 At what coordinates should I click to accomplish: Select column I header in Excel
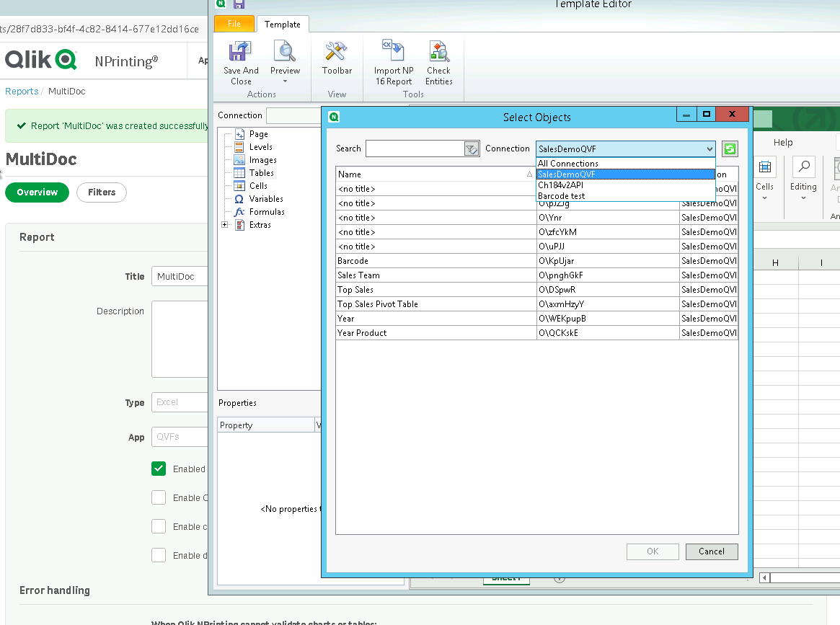click(821, 262)
